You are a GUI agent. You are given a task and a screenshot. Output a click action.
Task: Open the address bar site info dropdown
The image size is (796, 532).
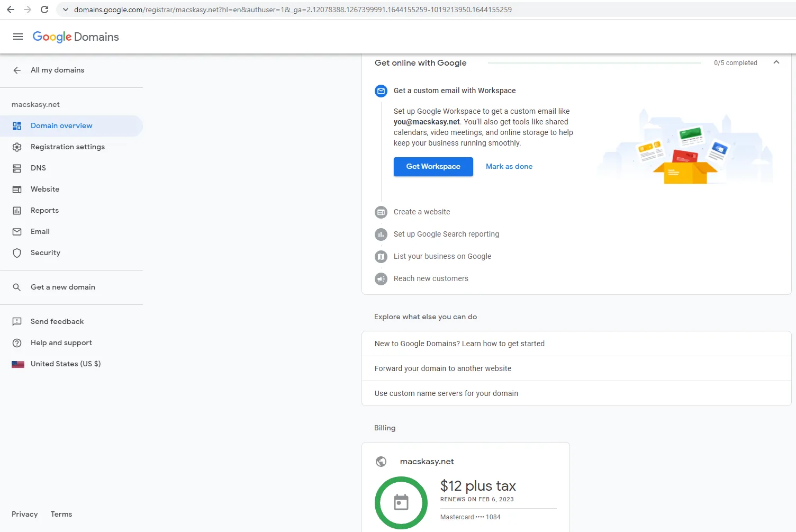65,10
